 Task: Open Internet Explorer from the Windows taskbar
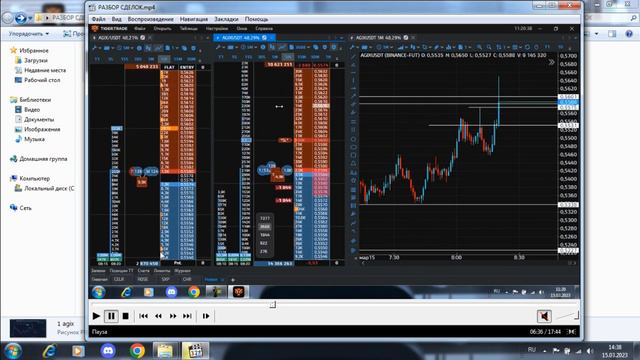[x=49, y=351]
